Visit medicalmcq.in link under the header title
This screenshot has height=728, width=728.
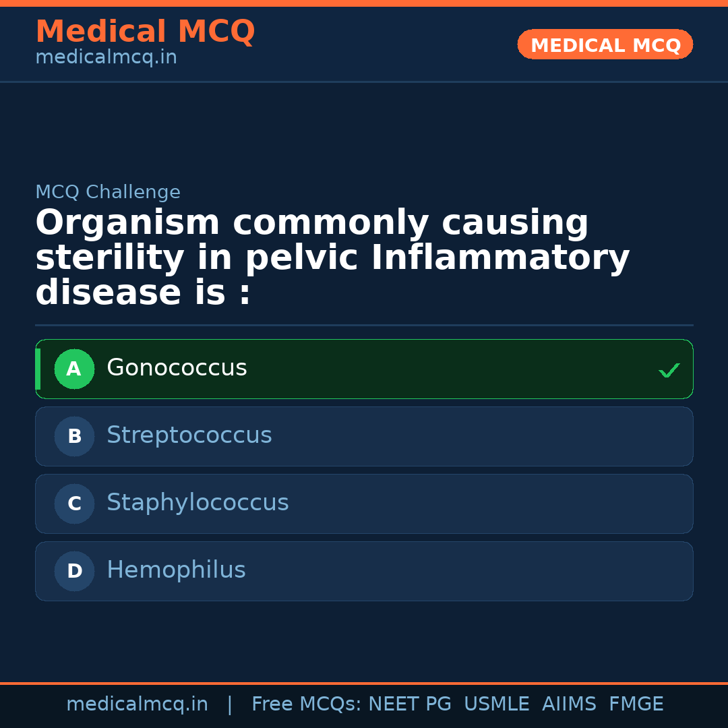pos(106,58)
